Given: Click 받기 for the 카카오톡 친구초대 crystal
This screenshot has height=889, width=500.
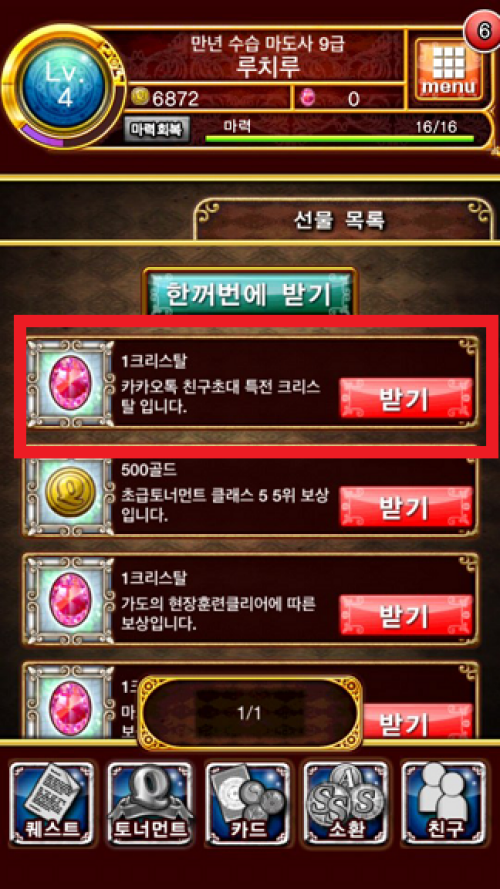Looking at the screenshot, I should click(x=406, y=398).
